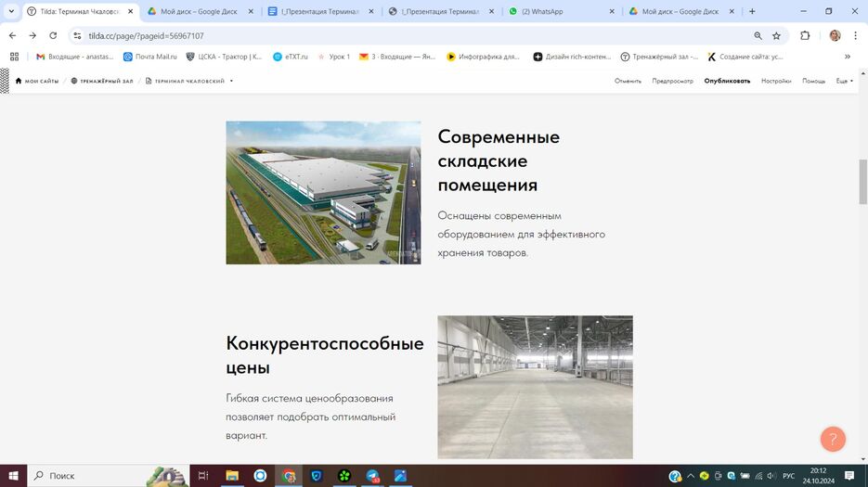Open Telegram from the Windows taskbar
Viewport: 868px width, 487px height.
pyautogui.click(x=372, y=476)
